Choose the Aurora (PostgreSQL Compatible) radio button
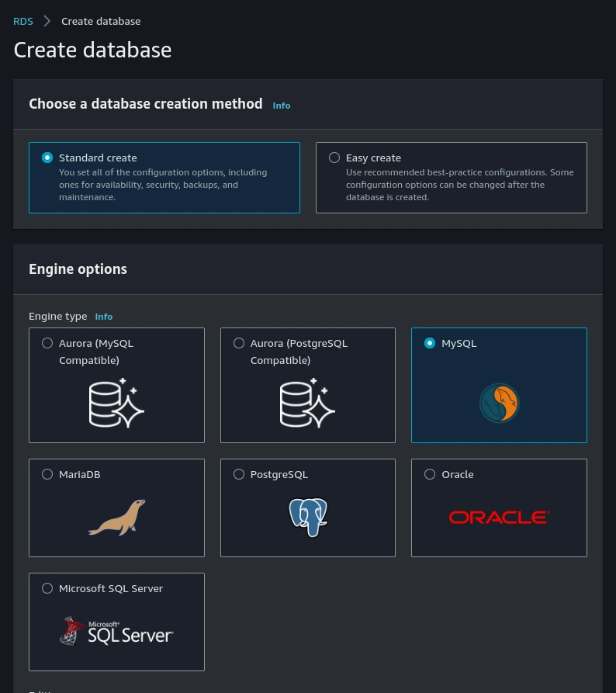616x693 pixels. [239, 343]
